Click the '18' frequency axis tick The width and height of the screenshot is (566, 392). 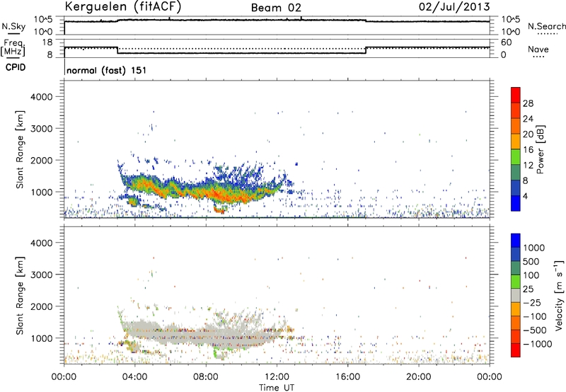click(47, 42)
